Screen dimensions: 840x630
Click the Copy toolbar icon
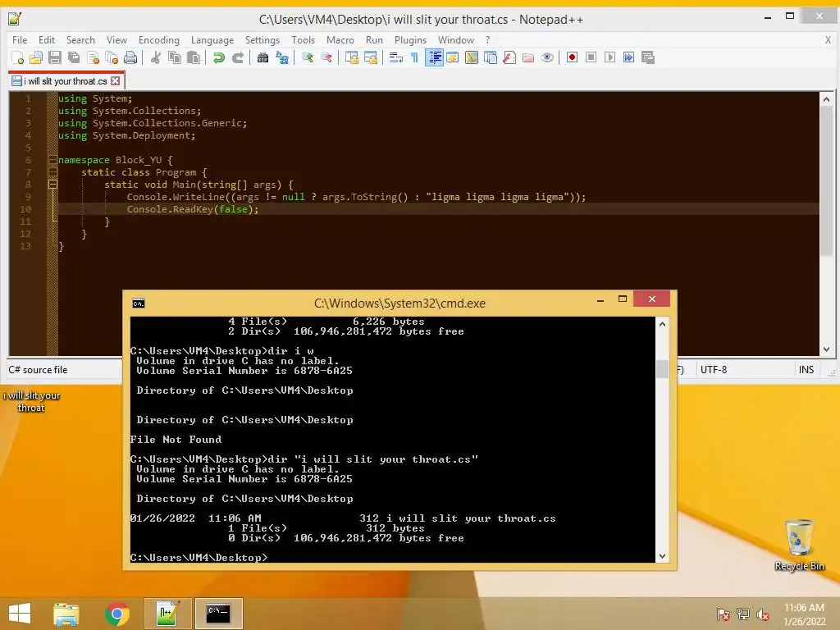coord(175,57)
